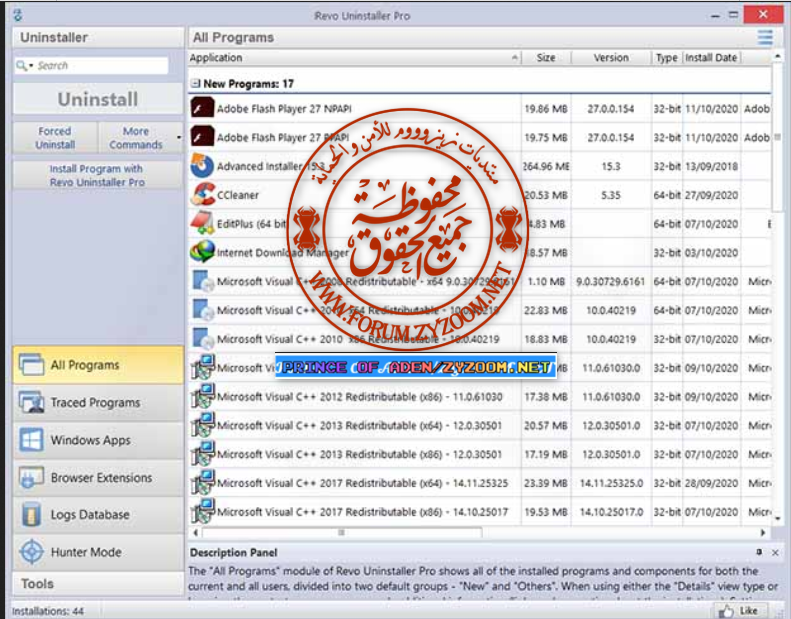This screenshot has width=791, height=619.
Task: Click the horizontal scrollbar left arrow
Action: click(x=195, y=532)
